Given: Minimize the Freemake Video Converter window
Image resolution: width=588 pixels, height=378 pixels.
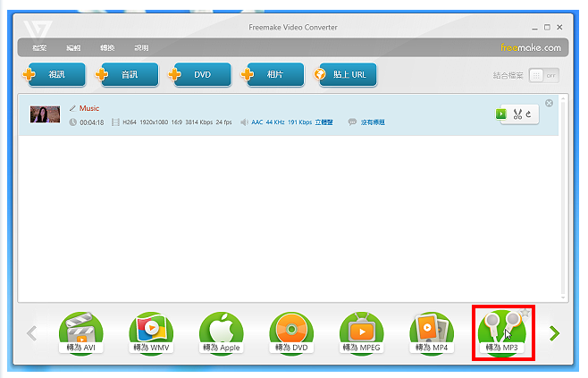Looking at the screenshot, I should (x=534, y=28).
